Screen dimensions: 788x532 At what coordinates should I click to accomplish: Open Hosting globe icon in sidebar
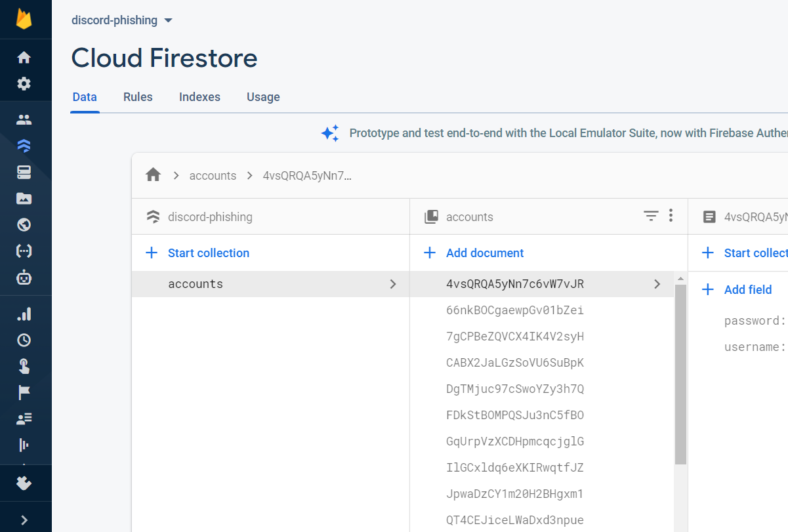click(24, 224)
